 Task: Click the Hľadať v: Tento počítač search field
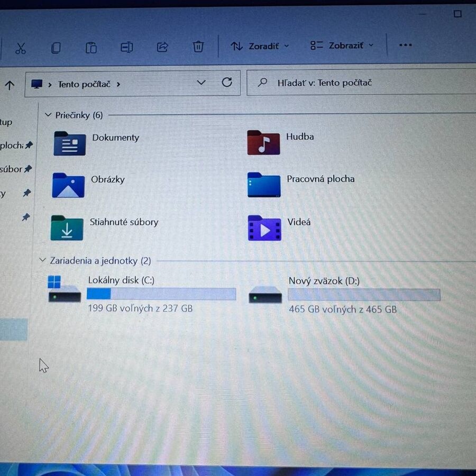361,83
